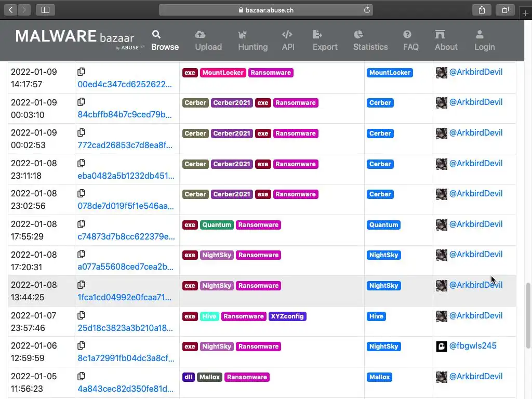The height and width of the screenshot is (399, 532).
Task: Copy hash icon for eba0482a5b1232db451 row
Action: point(81,163)
